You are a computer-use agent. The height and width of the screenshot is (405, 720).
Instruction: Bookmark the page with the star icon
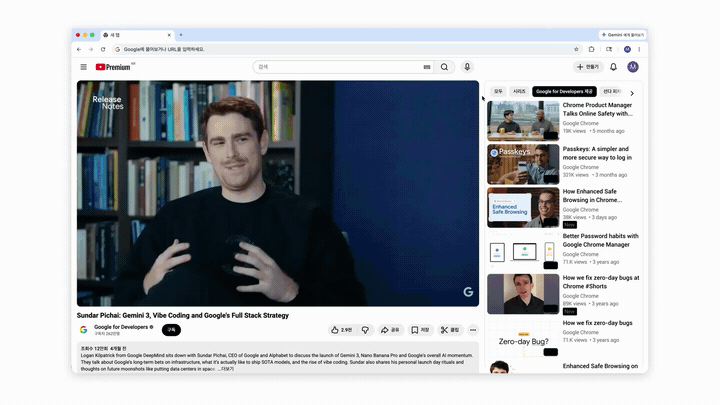(576, 49)
